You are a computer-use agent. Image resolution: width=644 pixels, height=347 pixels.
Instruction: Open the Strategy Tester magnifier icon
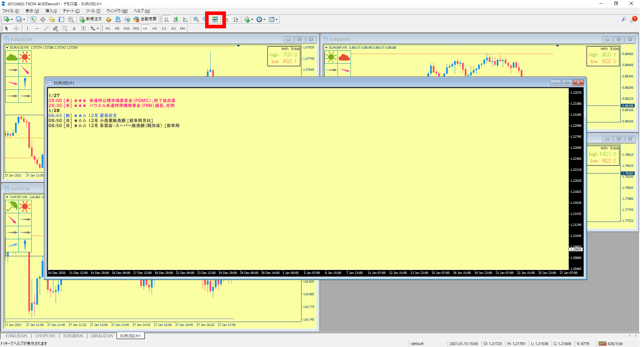(71, 19)
